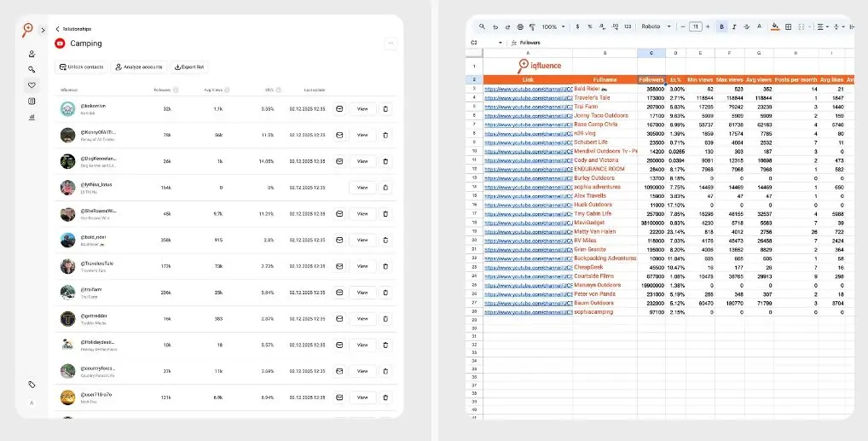868x441 pixels.
Task: Open the fill color picker in toolbar
Action: (x=775, y=26)
